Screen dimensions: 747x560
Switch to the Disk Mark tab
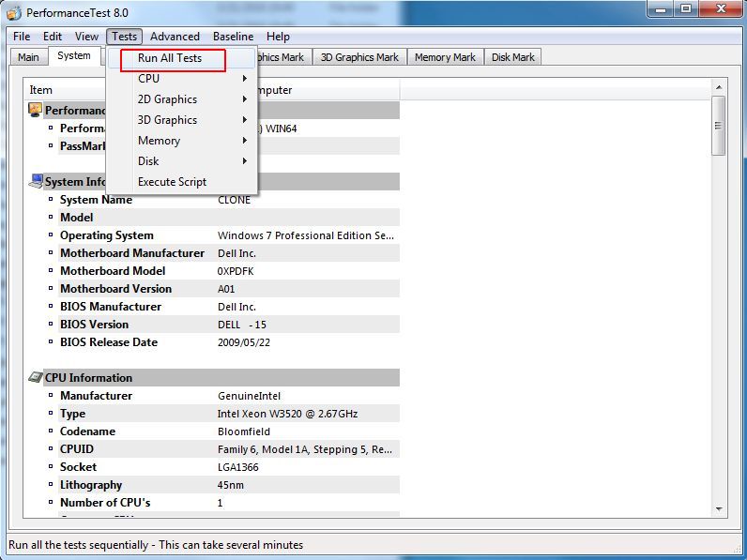[x=513, y=57]
